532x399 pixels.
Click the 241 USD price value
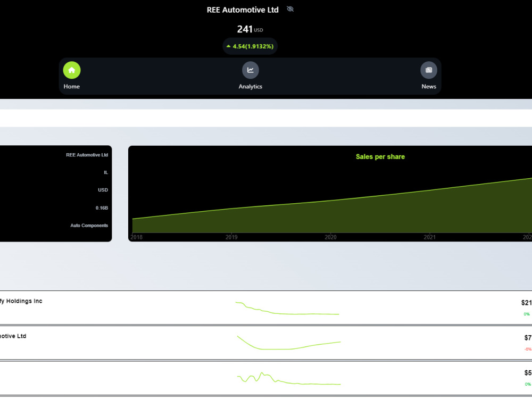250,29
